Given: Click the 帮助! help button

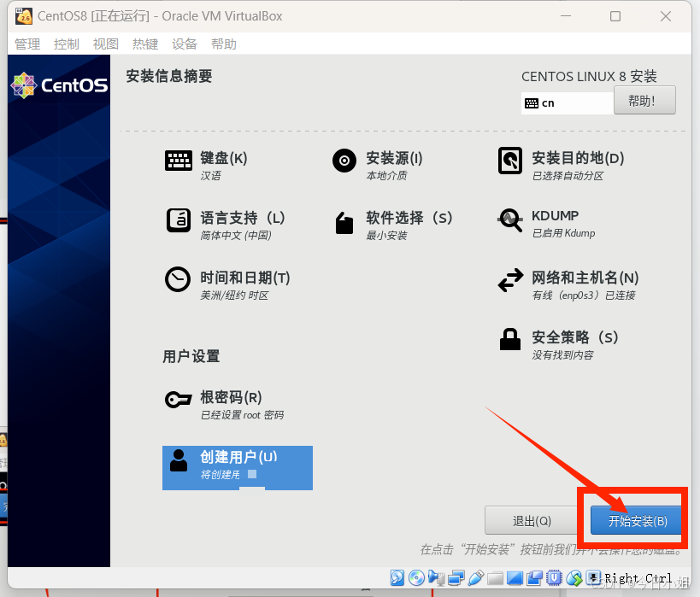Looking at the screenshot, I should coord(644,101).
